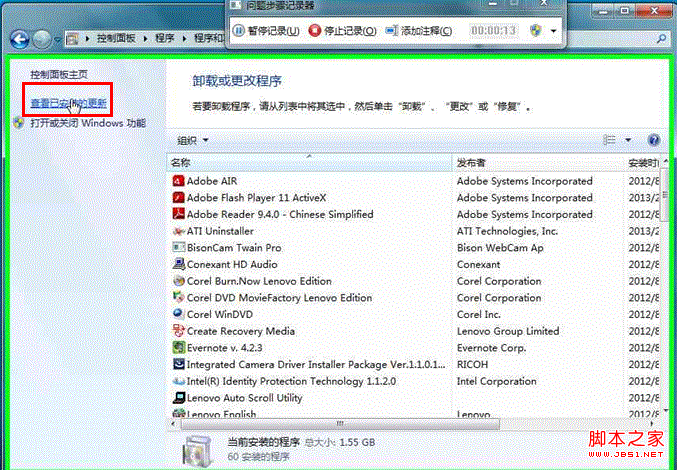
Task: Open 打开或关闭 Windows 功能 link
Action: (x=88, y=123)
